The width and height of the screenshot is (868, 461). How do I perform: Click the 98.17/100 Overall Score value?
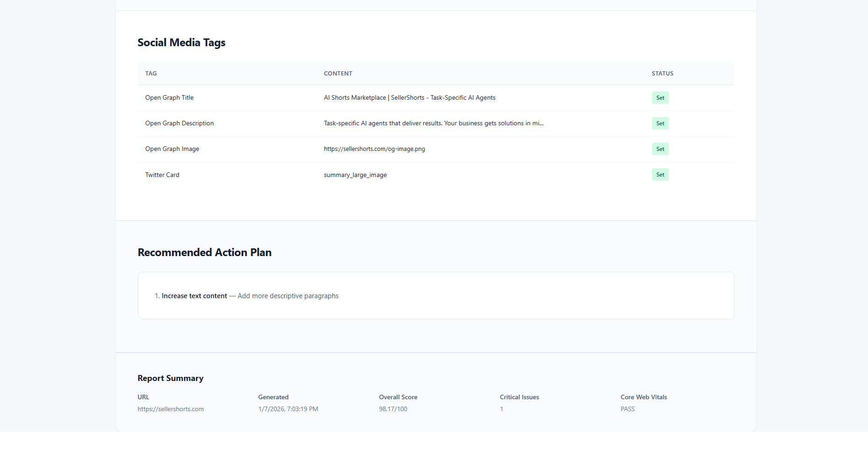pos(393,409)
